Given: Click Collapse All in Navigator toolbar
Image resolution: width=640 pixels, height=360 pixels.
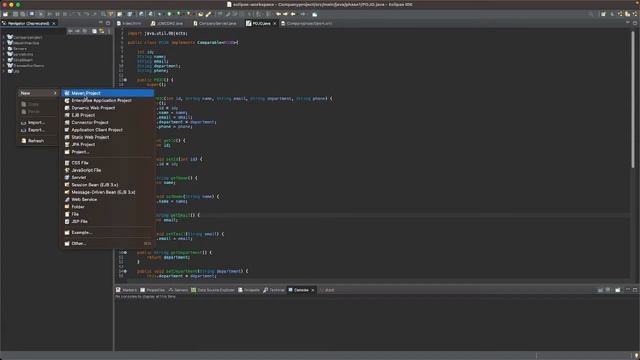Looking at the screenshot, I should 94,31.
